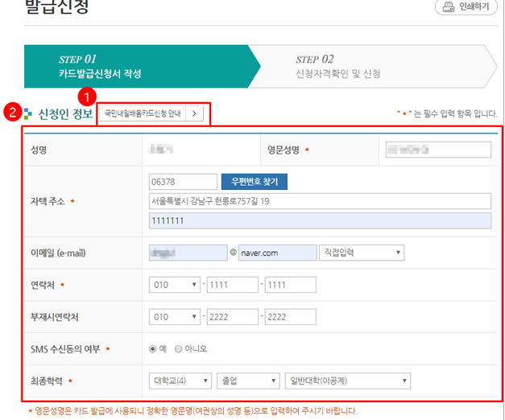
Task: Open the 연락처 010 prefix dropdown
Action: [x=175, y=285]
